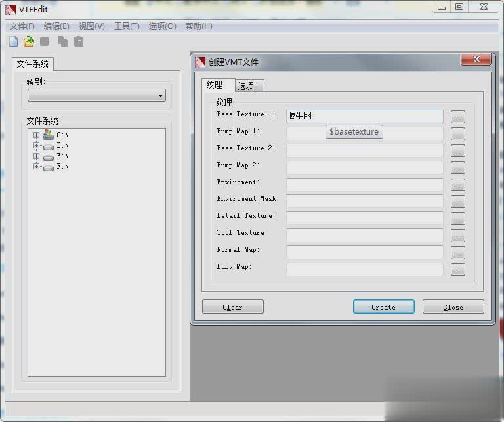Browse for Enviroment texture file
The height and width of the screenshot is (422, 504).
(x=457, y=185)
